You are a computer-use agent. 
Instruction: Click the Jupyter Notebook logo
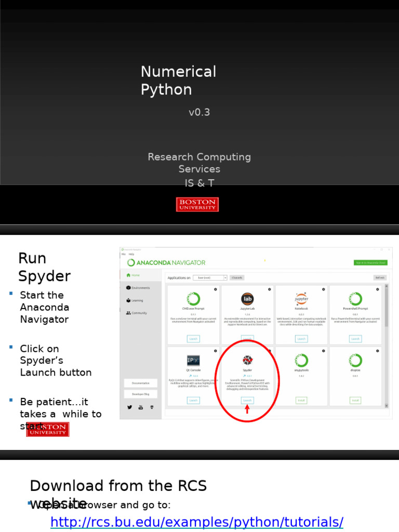click(301, 299)
